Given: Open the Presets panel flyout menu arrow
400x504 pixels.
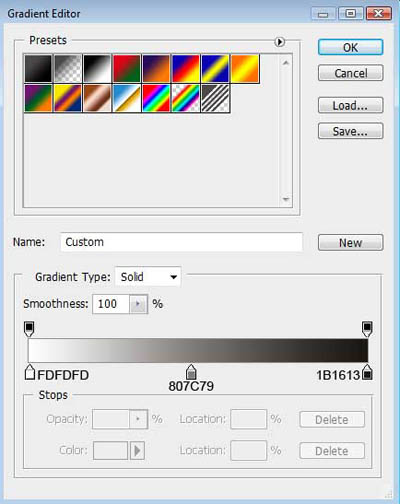Looking at the screenshot, I should click(x=280, y=42).
